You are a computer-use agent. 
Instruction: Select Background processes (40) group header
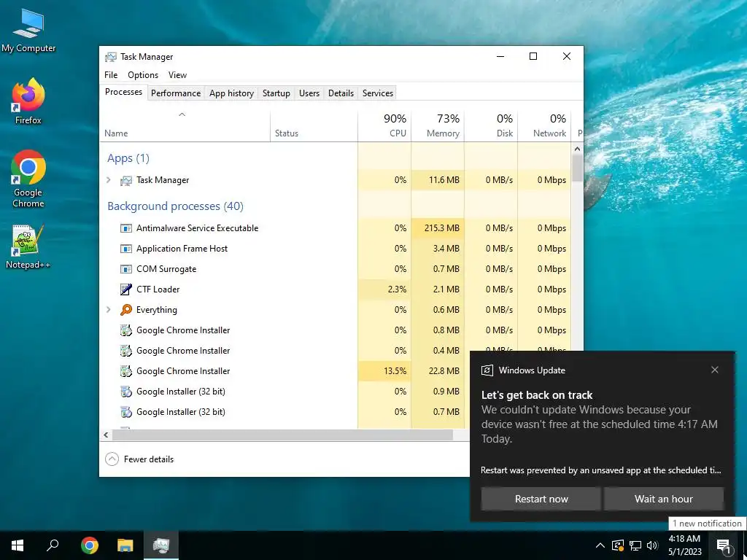[175, 206]
